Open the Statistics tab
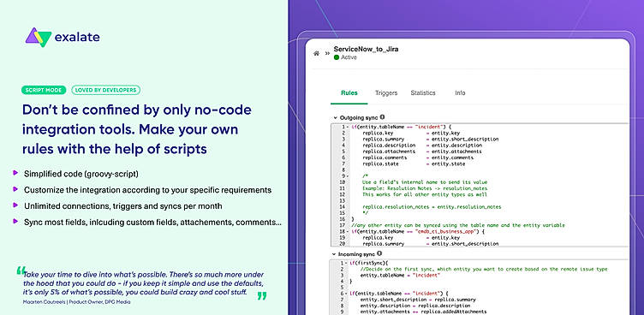Screen dimensions: 644x315 click(x=423, y=92)
